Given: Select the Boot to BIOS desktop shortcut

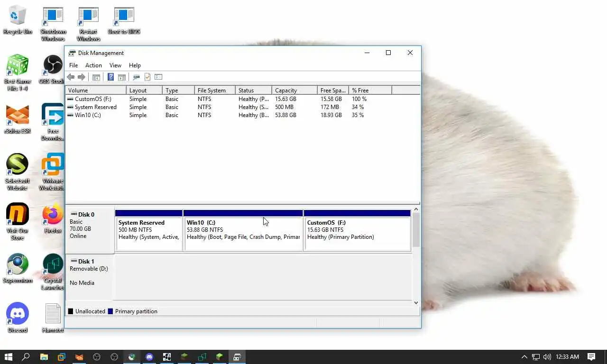Looking at the screenshot, I should pyautogui.click(x=124, y=20).
